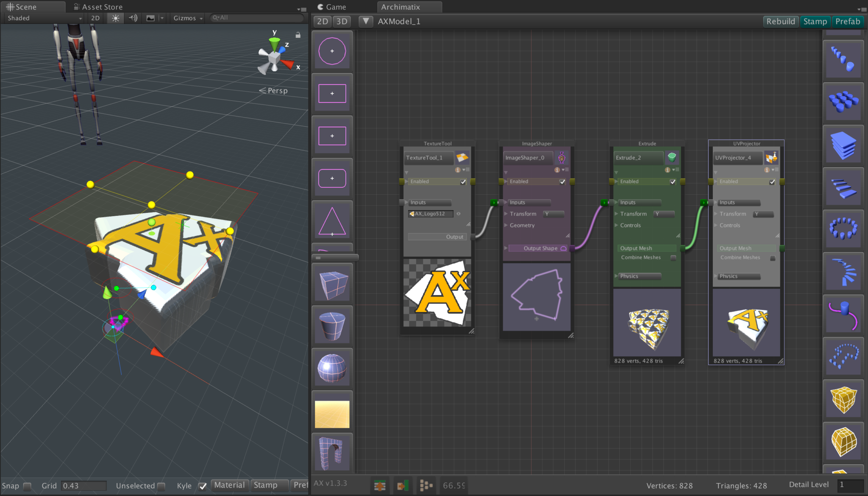Click the vase icon on ImageShaper_0 node header
This screenshot has height=496, width=868.
tap(562, 157)
